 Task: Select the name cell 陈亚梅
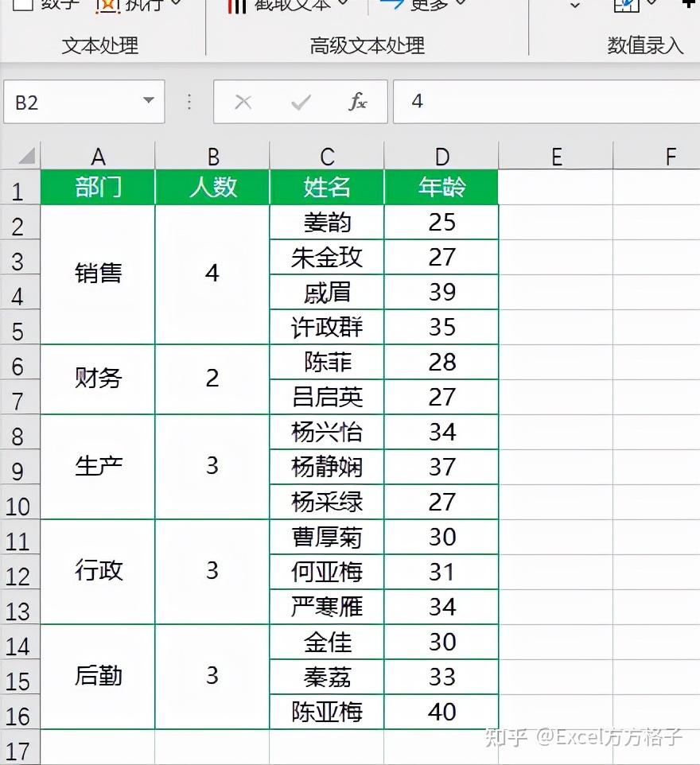point(327,712)
